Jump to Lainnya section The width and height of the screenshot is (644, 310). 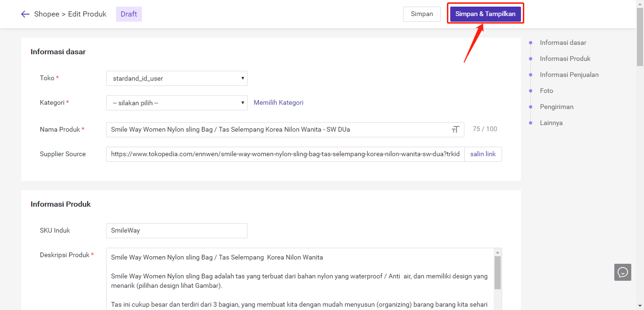pos(551,123)
